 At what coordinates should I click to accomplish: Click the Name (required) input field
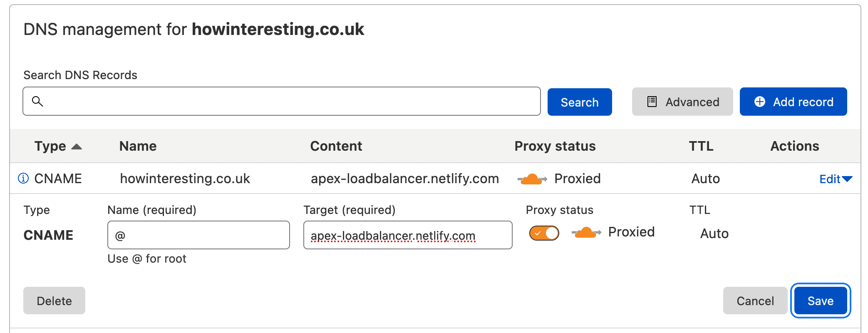[198, 235]
